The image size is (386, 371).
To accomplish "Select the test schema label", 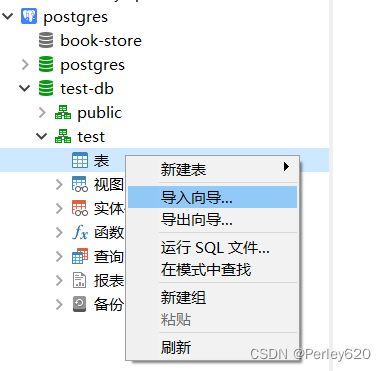I will pos(91,137).
